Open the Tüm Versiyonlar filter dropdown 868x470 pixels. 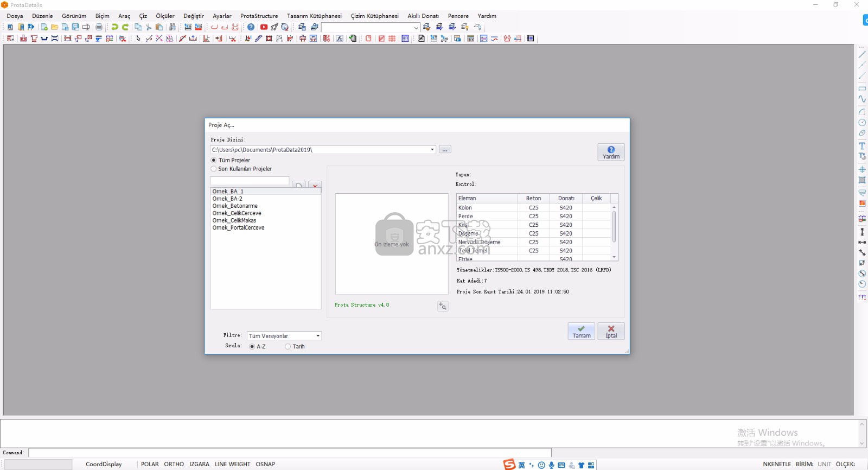pos(318,336)
